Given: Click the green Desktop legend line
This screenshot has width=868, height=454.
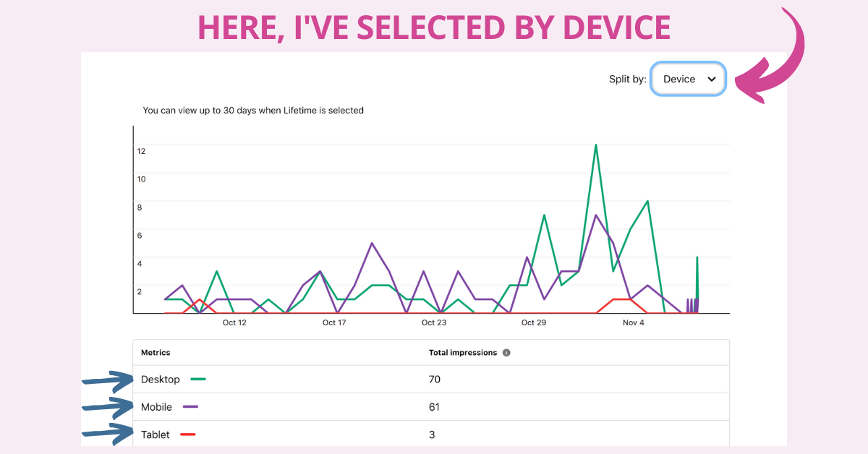Looking at the screenshot, I should 198,379.
